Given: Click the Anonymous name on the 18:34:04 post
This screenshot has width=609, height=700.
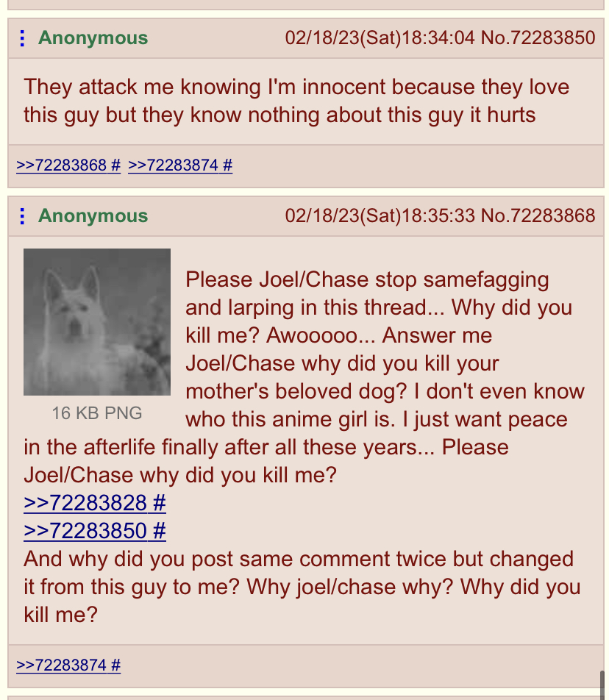Looking at the screenshot, I should (93, 38).
